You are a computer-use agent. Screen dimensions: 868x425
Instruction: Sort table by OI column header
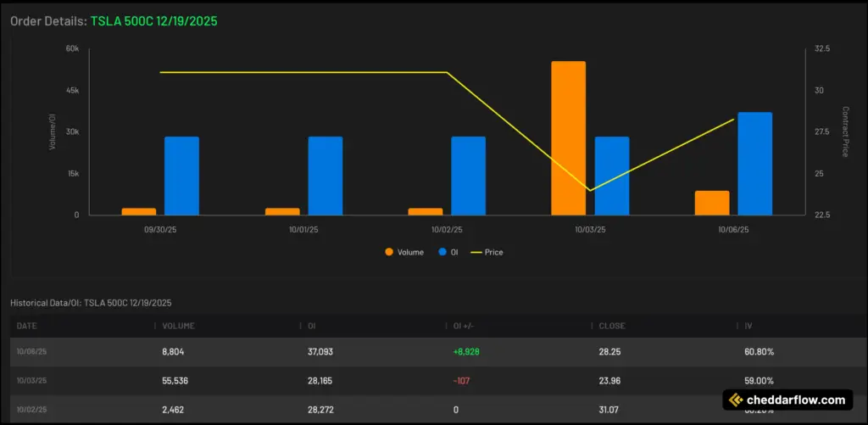[x=312, y=326]
